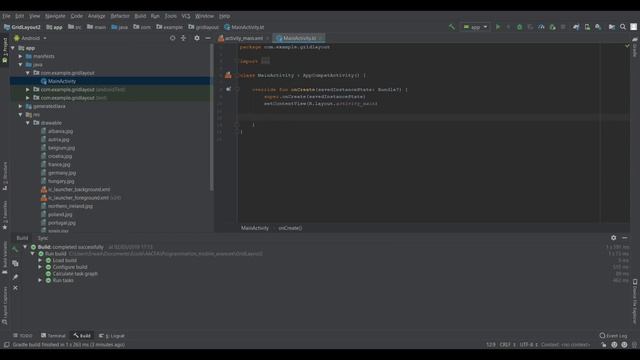
Task: Click Sync Project with Gradle Files icon
Action: point(576,27)
